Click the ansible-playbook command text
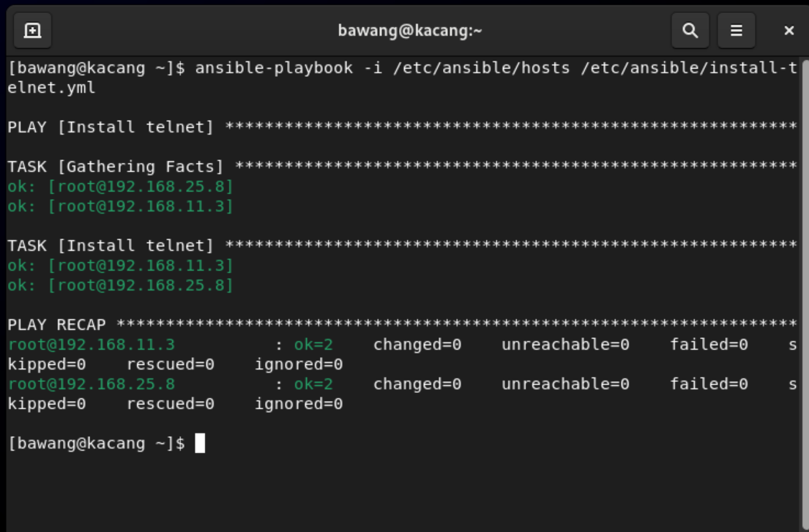809x532 pixels. tap(274, 68)
